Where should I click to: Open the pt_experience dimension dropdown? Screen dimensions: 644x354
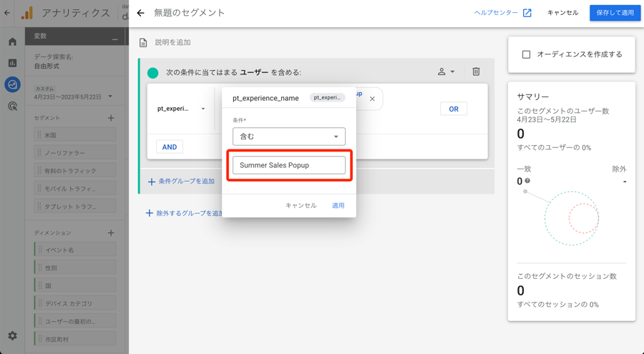(181, 109)
